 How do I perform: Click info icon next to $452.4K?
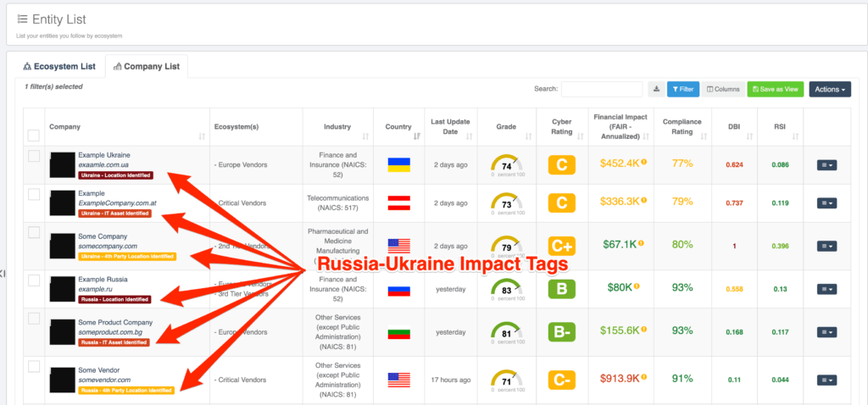(644, 162)
